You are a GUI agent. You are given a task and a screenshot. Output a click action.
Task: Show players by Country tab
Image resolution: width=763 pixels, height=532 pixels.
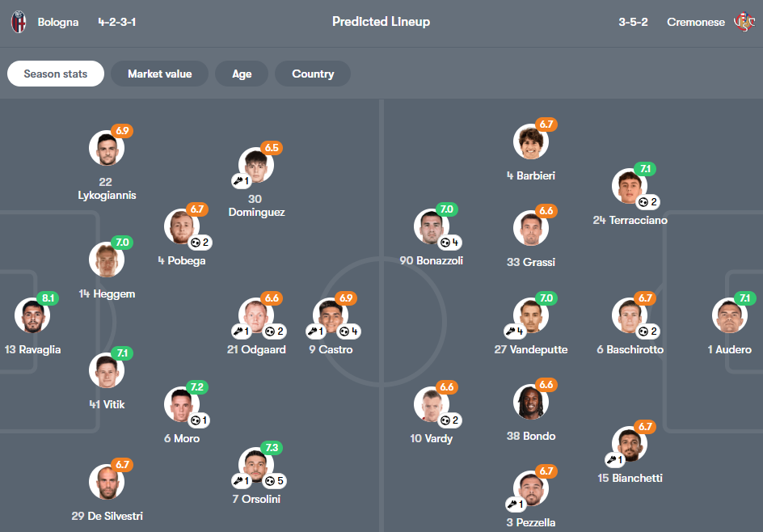[313, 74]
